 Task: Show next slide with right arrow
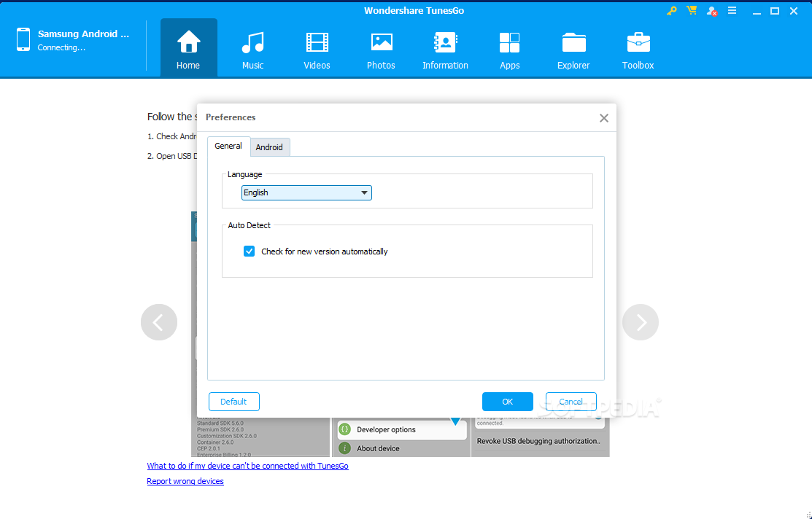641,322
